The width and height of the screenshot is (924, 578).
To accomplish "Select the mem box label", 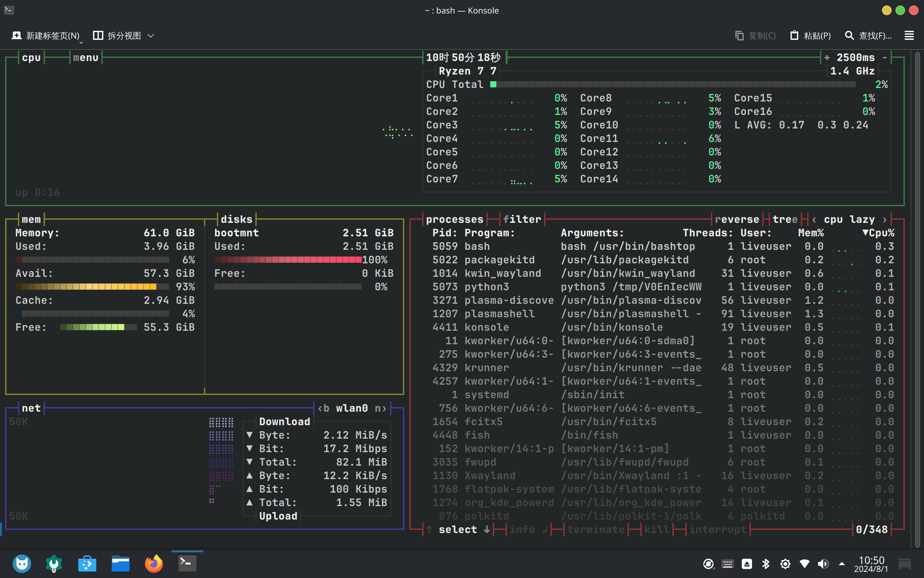I will click(31, 219).
